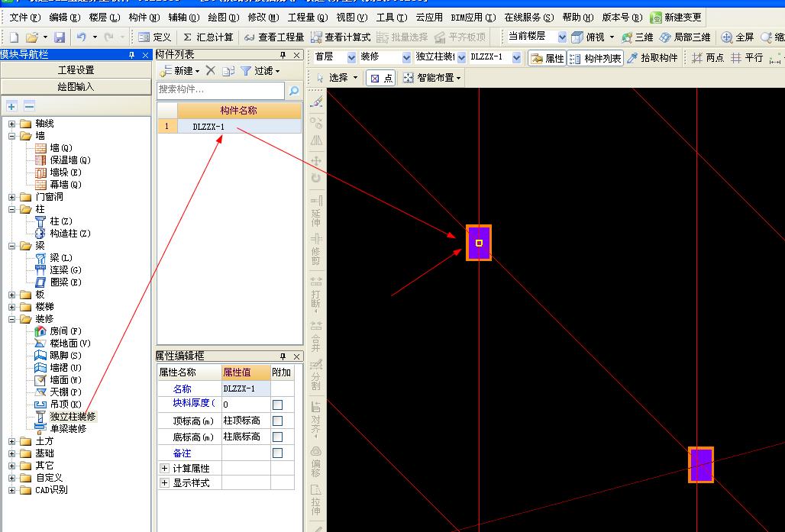The width and height of the screenshot is (785, 532).
Task: Click the copy component icon
Action: 228,71
